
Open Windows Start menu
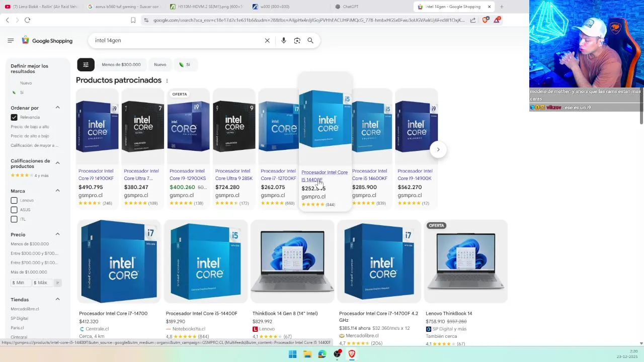point(292,354)
